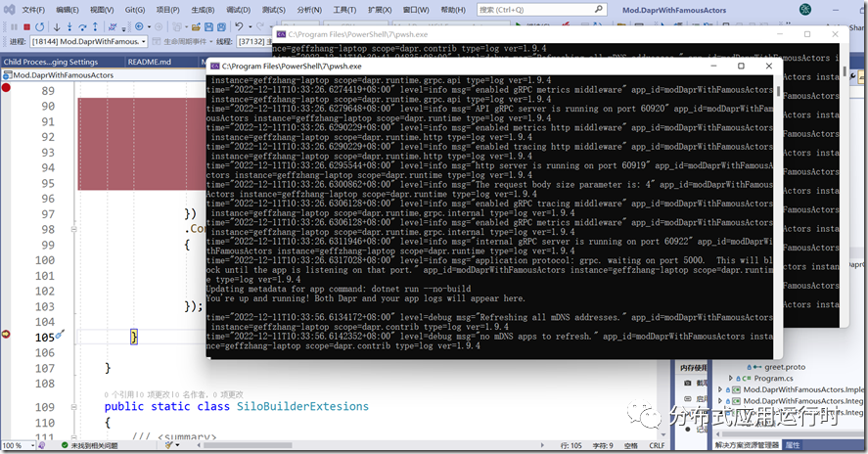Open the code cleanup profile dropdown arrow

point(177,444)
